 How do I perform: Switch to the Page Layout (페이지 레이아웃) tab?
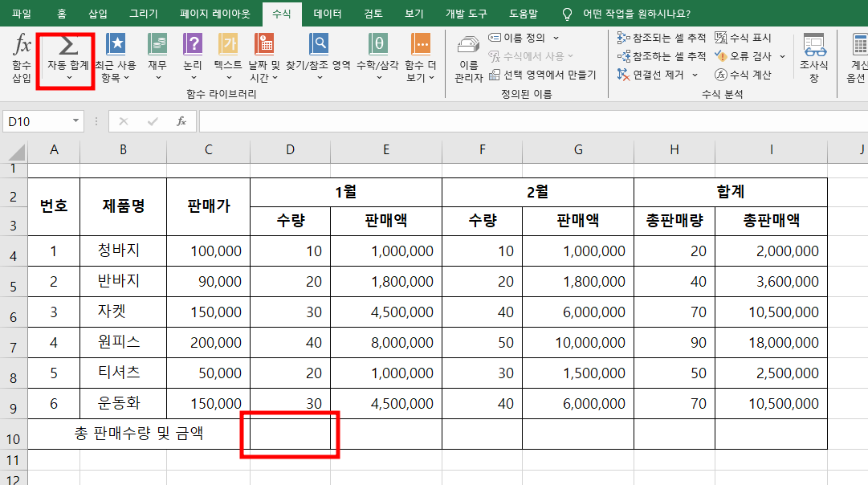pyautogui.click(x=214, y=14)
